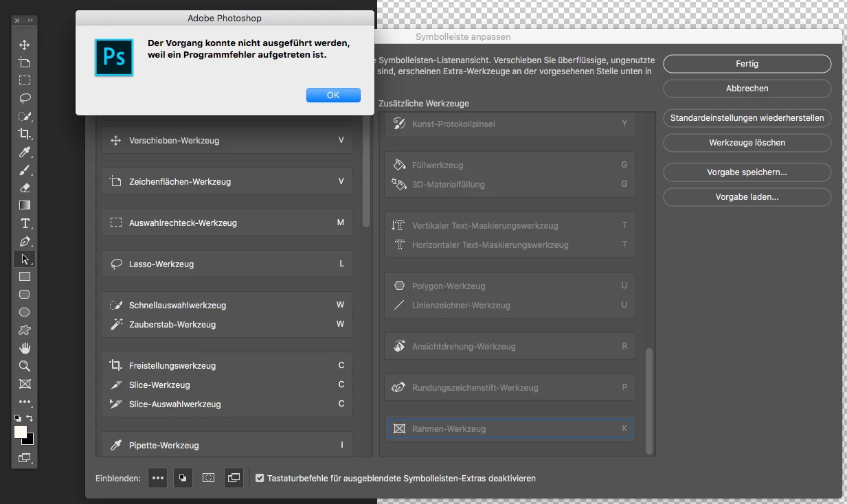This screenshot has height=504, width=847.
Task: Click the Zusätzliche Werkzeuge list scrollbar
Action: [649, 400]
